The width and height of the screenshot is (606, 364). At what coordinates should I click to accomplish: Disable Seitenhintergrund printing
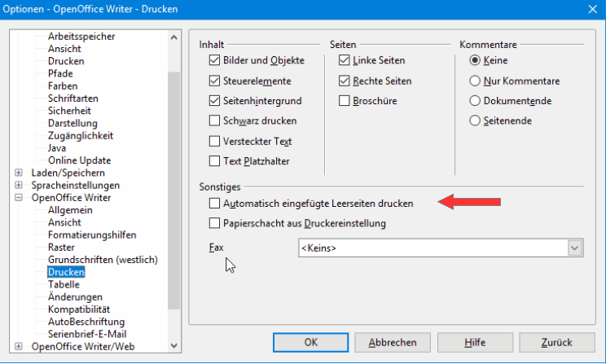coord(214,101)
